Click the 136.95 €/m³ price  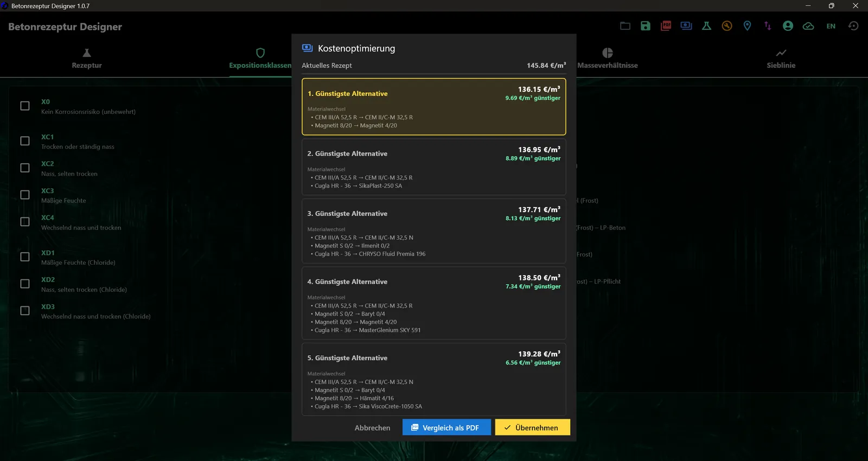tap(539, 149)
